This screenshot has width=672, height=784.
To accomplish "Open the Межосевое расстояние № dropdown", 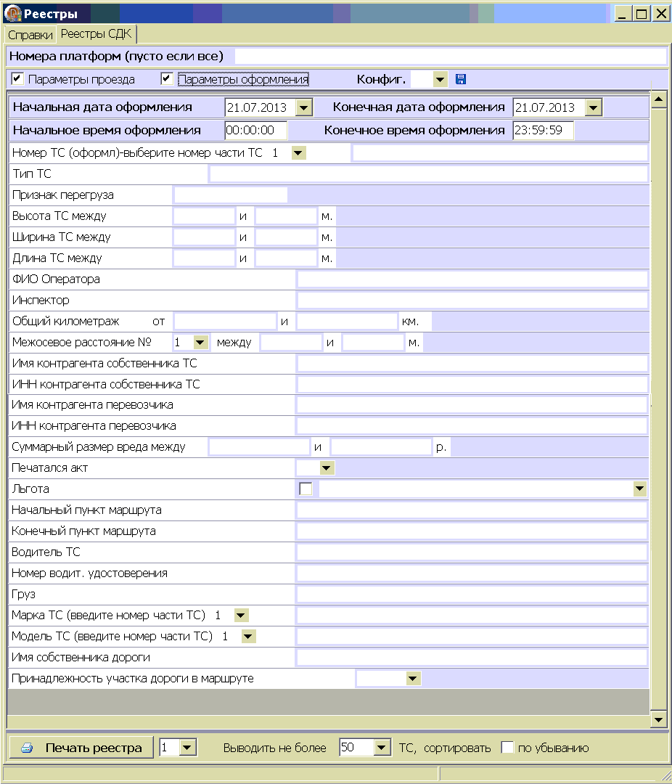I will pyautogui.click(x=200, y=342).
